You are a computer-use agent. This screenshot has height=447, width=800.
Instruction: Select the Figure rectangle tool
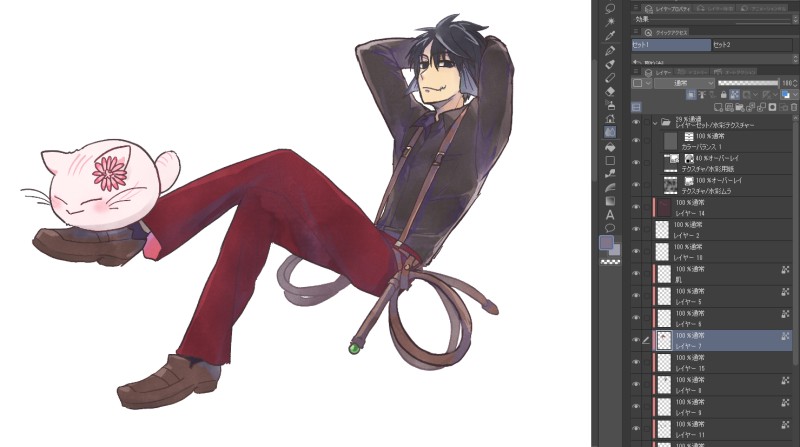coord(610,160)
